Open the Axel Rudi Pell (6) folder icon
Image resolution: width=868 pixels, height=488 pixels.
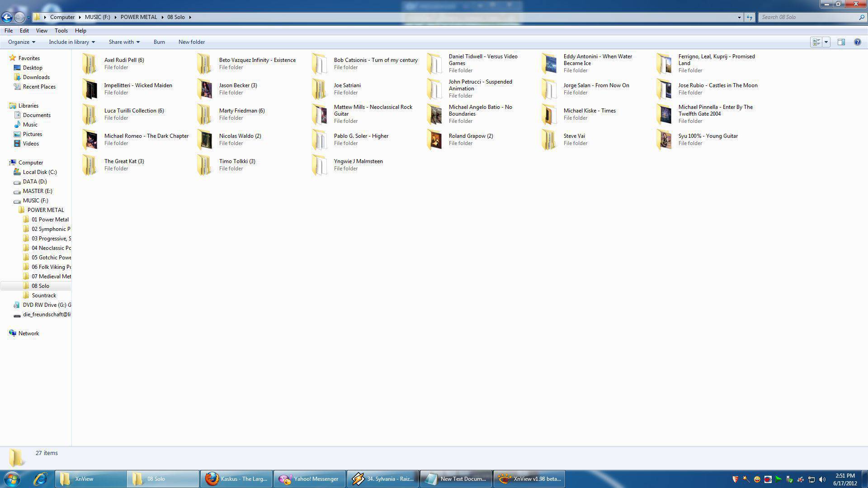click(90, 64)
